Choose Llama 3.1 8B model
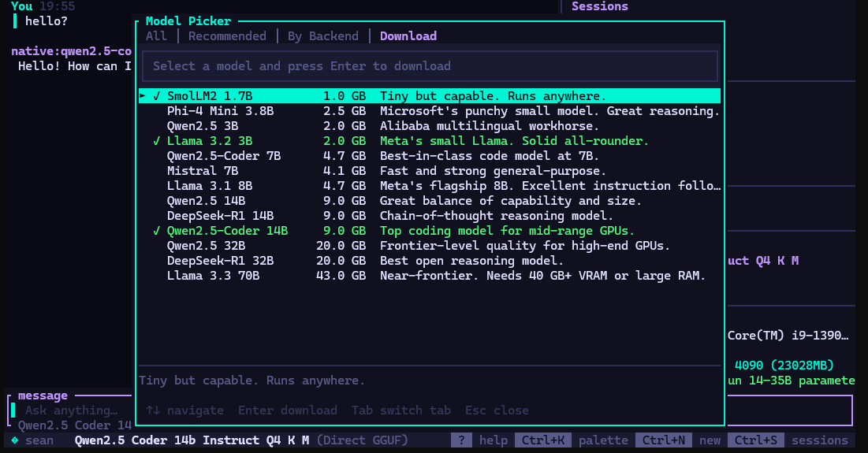The height and width of the screenshot is (453, 868). (430, 185)
